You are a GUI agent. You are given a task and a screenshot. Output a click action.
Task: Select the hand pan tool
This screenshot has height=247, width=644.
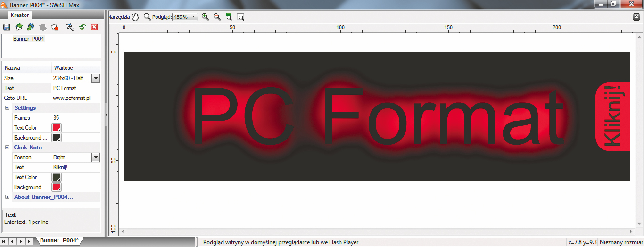point(136,17)
